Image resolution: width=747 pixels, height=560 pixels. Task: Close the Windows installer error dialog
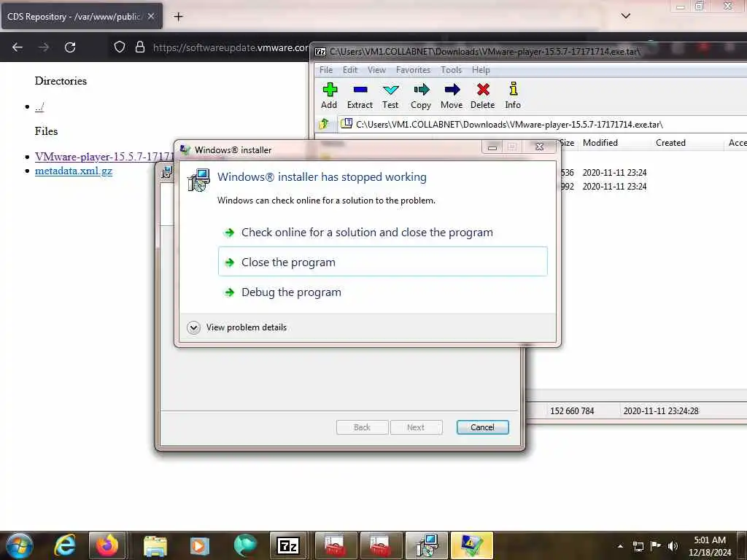(x=539, y=147)
